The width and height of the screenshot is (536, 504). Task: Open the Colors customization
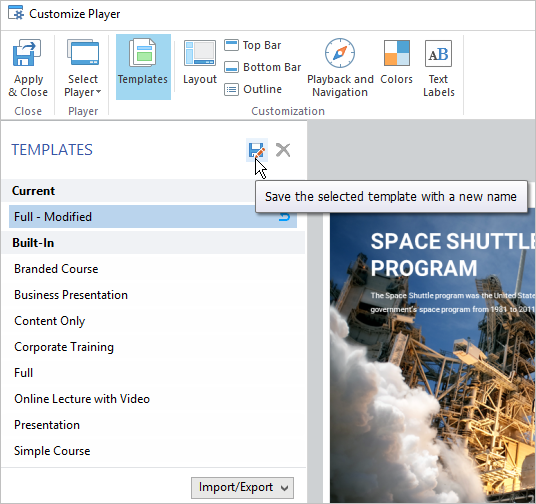pos(397,62)
